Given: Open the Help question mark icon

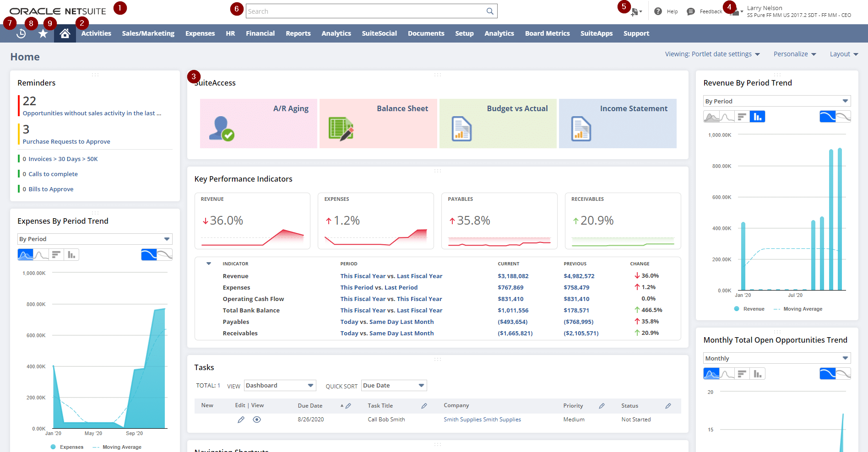Looking at the screenshot, I should [658, 11].
